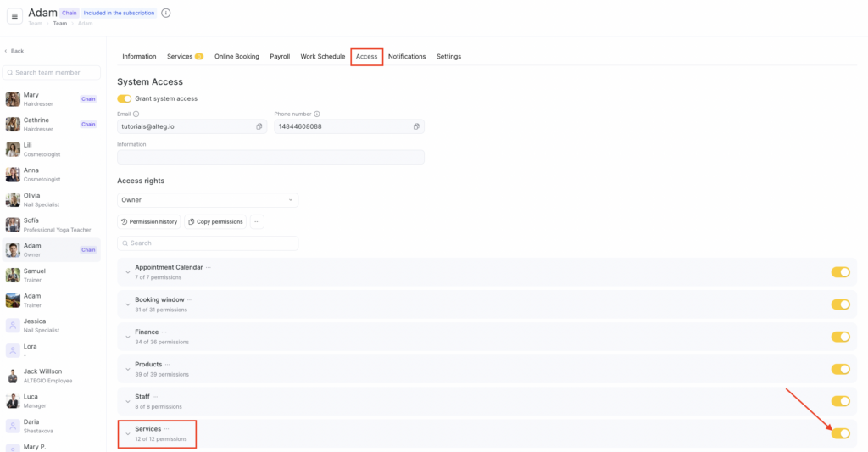868x452 pixels.
Task: Switch to the Services tab
Action: 180,57
